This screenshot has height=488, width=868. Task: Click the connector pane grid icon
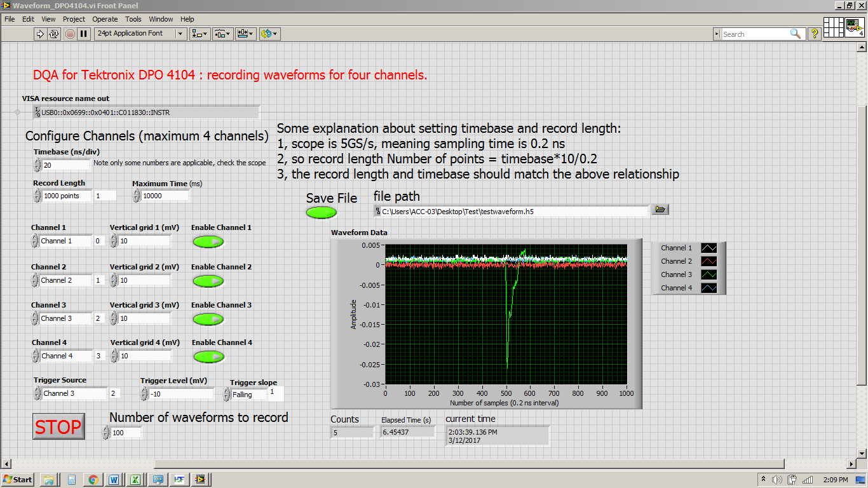pyautogui.click(x=833, y=27)
